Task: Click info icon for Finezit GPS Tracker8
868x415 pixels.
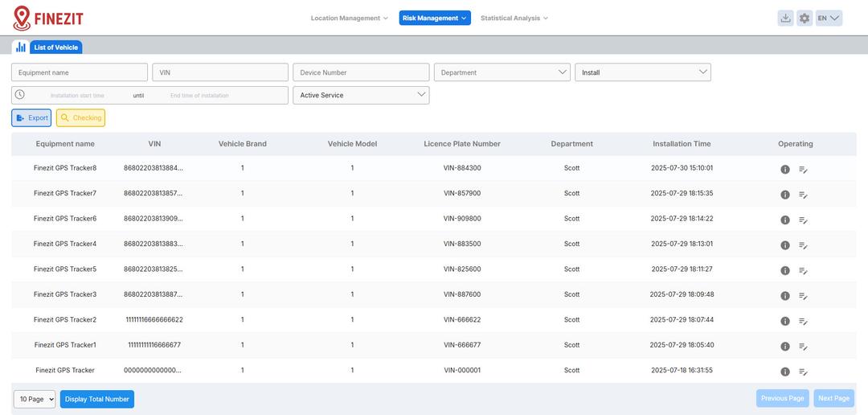Action: (x=785, y=170)
